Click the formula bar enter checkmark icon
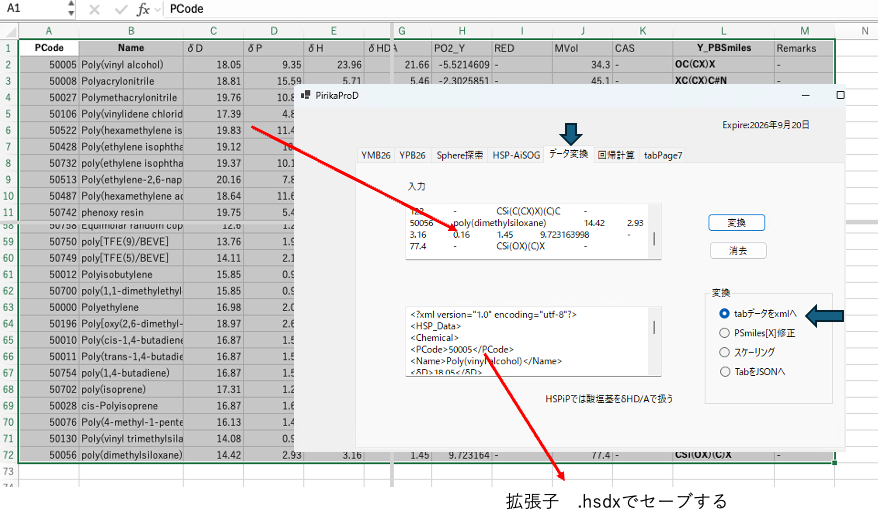Viewport: 878px width, 524px height. [119, 9]
